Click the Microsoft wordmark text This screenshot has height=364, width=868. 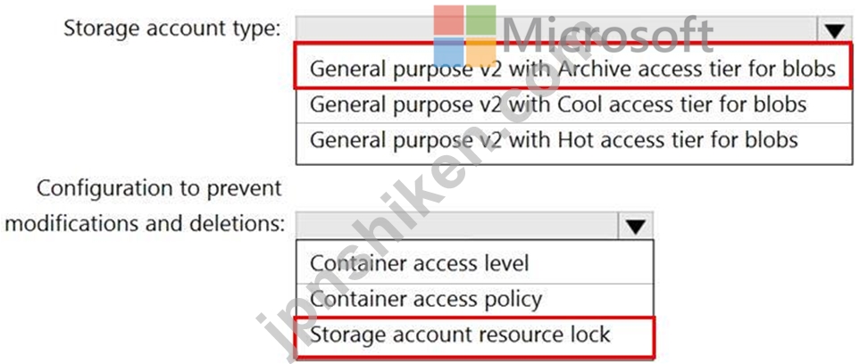coord(608,34)
